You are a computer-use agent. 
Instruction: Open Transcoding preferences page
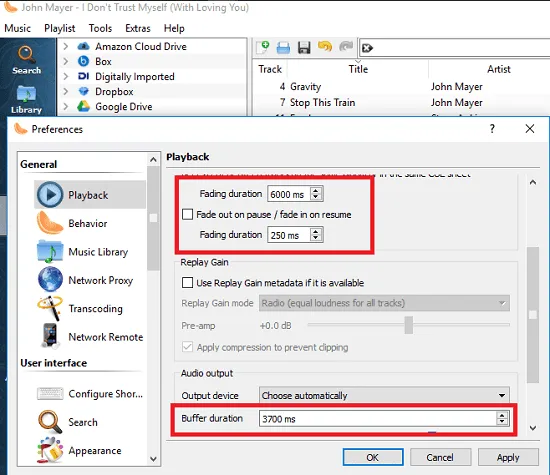pyautogui.click(x=90, y=308)
